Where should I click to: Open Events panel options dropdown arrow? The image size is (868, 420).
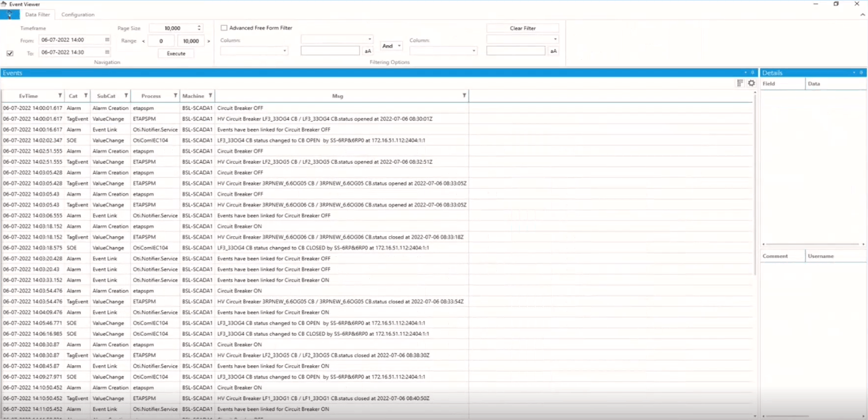click(x=745, y=72)
